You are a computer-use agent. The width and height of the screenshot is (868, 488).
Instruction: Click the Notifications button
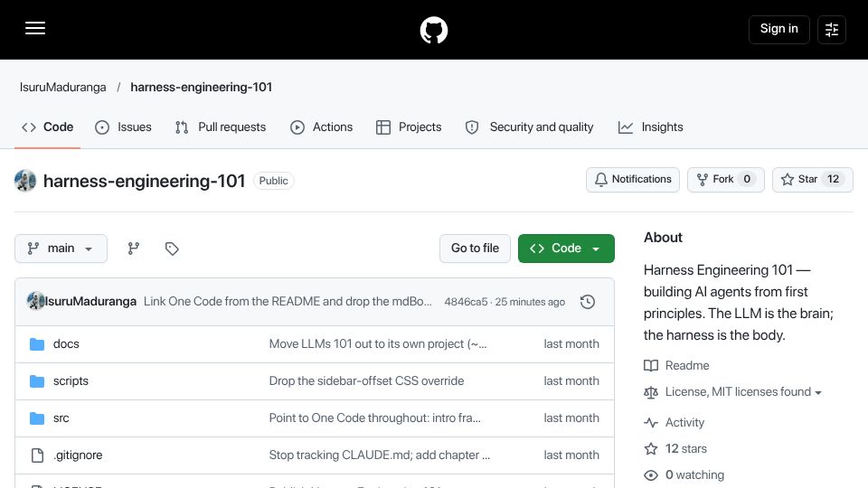pyautogui.click(x=633, y=179)
